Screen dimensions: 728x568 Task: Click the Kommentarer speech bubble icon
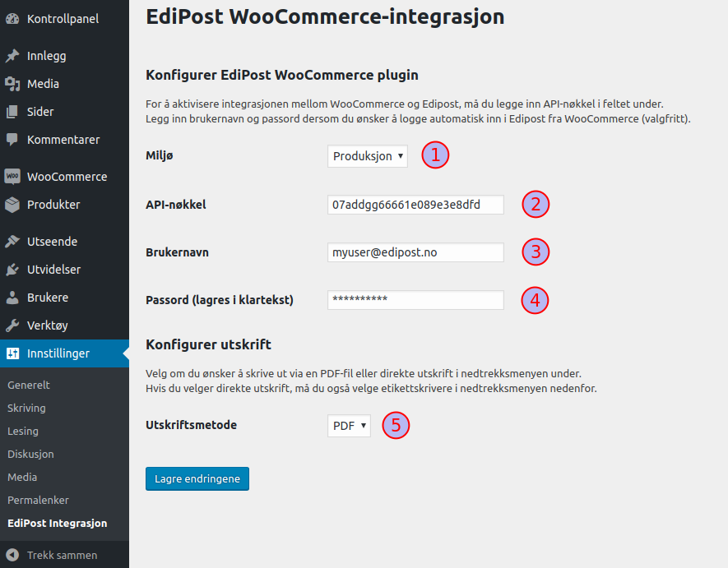[12, 140]
